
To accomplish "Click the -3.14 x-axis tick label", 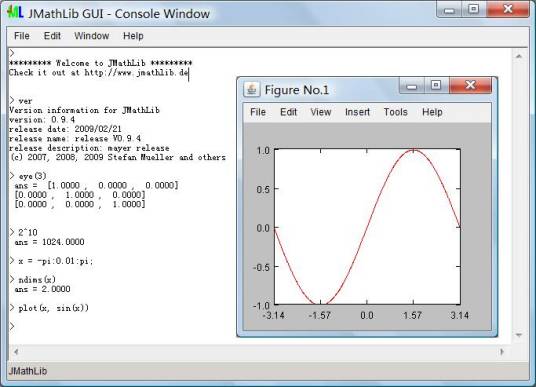I will click(273, 315).
